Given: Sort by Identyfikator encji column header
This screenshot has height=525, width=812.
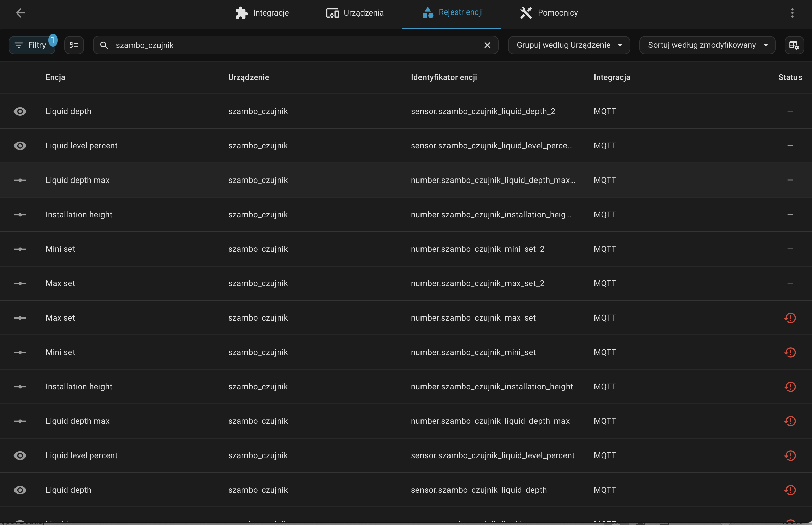Looking at the screenshot, I should point(443,77).
